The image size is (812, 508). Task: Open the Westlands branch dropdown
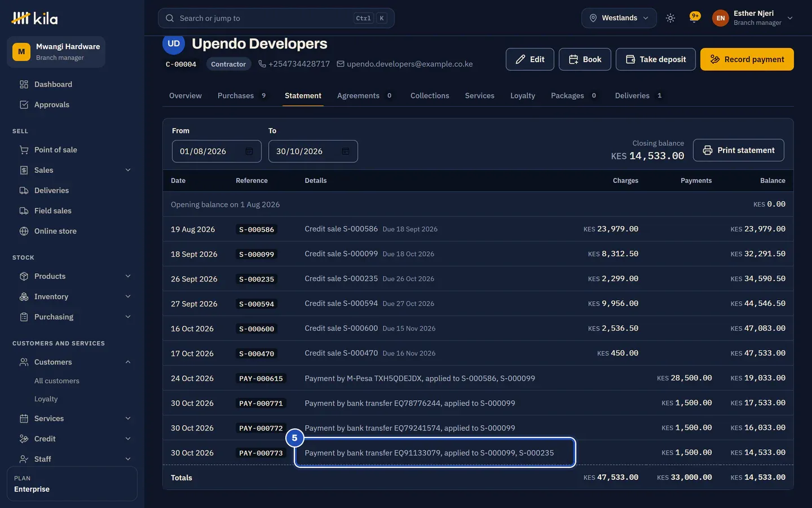click(x=619, y=18)
